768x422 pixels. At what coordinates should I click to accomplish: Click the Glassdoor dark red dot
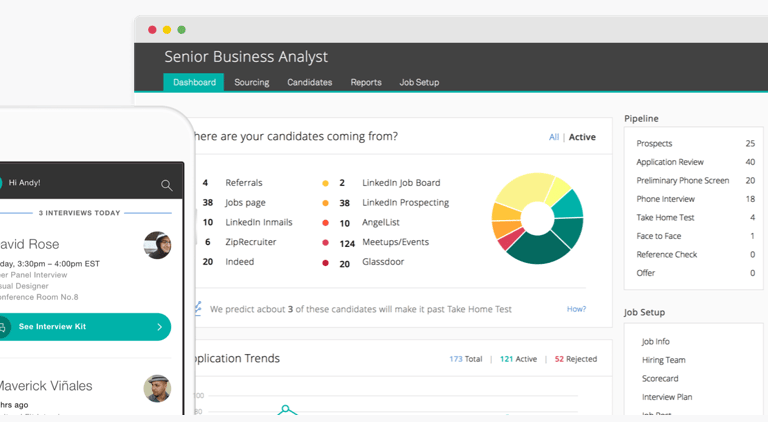325,263
